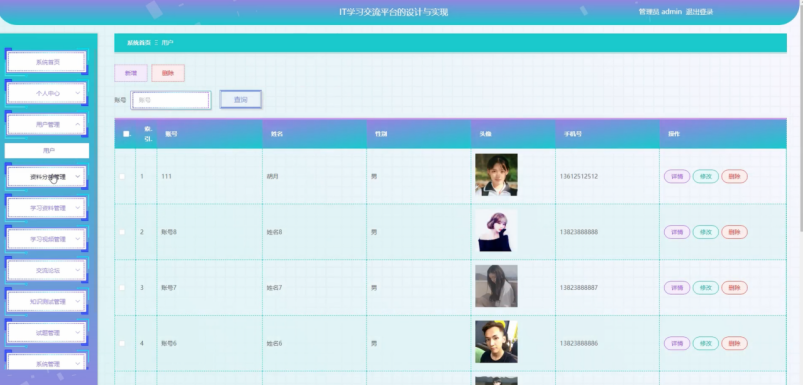The height and width of the screenshot is (385, 803).
Task: Click phone number 13823888888
Action: coord(579,232)
